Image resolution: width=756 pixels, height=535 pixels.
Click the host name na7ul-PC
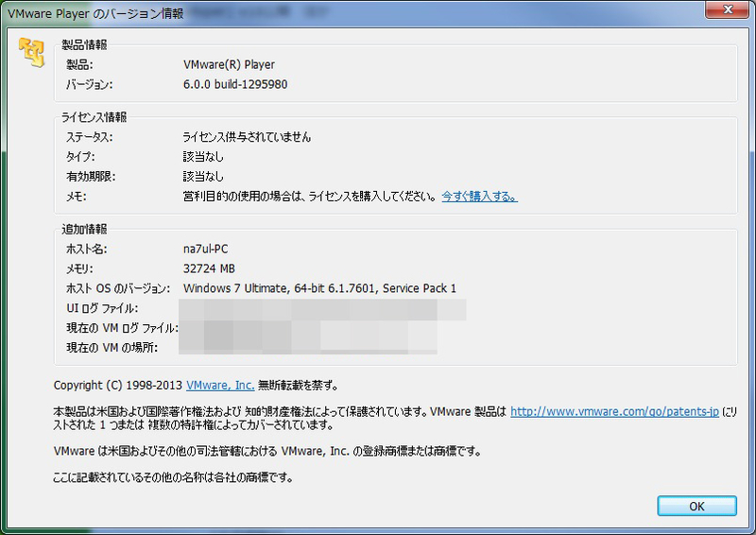(x=205, y=249)
